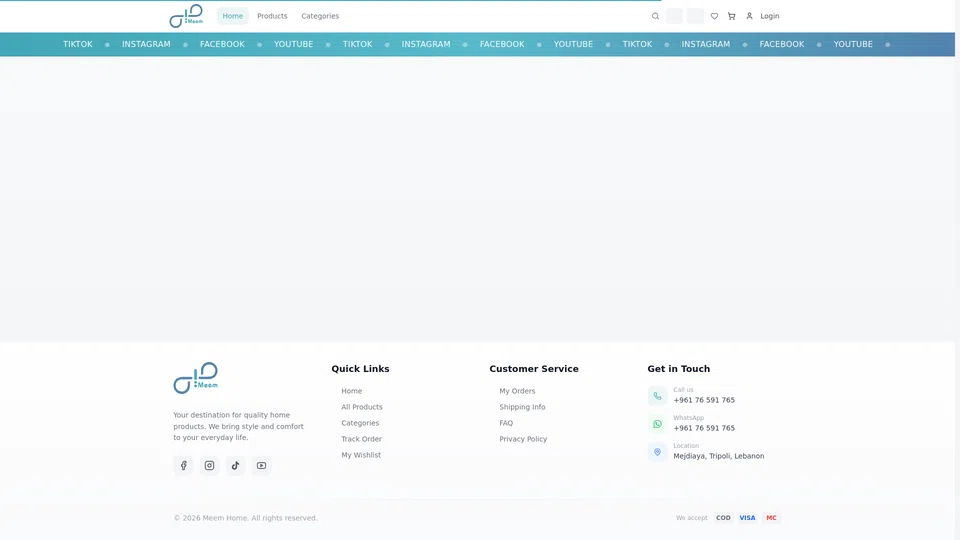Open the Privacy Policy link

pyautogui.click(x=523, y=438)
